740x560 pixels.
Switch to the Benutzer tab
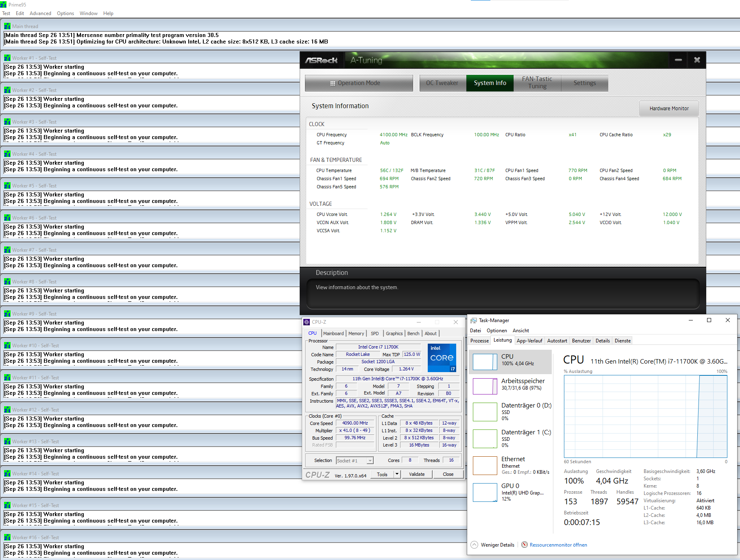click(581, 341)
